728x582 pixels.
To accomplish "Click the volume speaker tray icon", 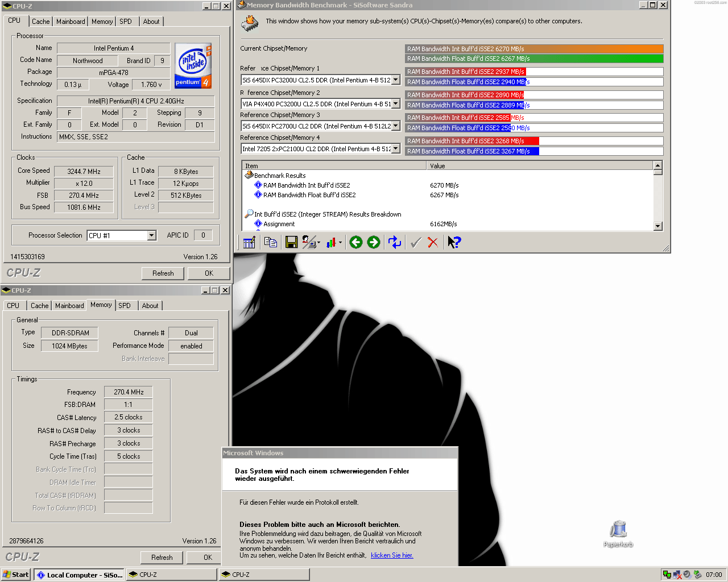I will [687, 575].
